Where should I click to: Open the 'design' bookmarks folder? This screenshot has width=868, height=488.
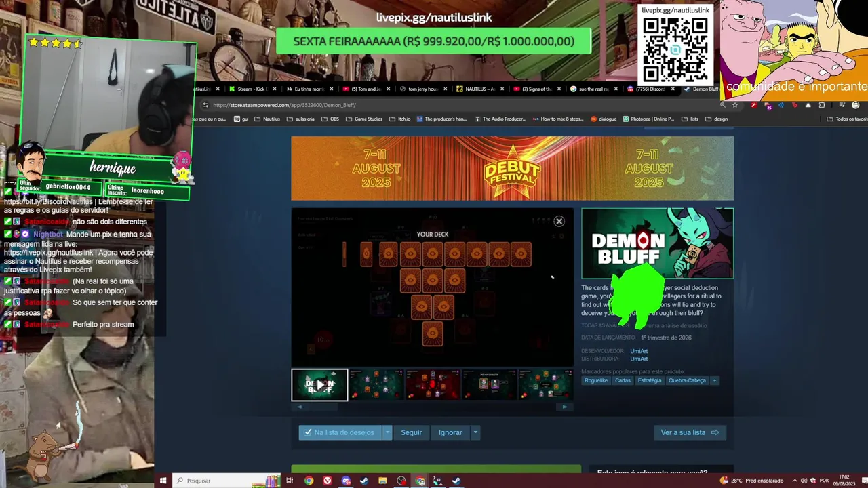716,119
